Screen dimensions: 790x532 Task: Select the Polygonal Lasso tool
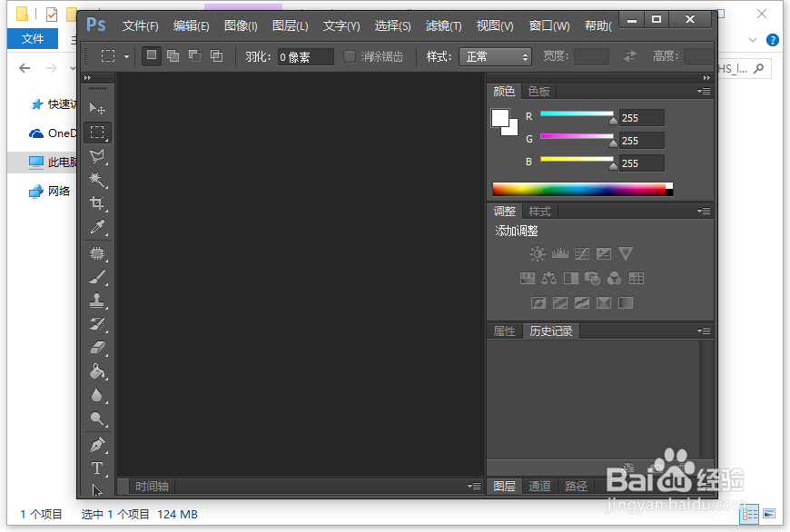click(97, 157)
